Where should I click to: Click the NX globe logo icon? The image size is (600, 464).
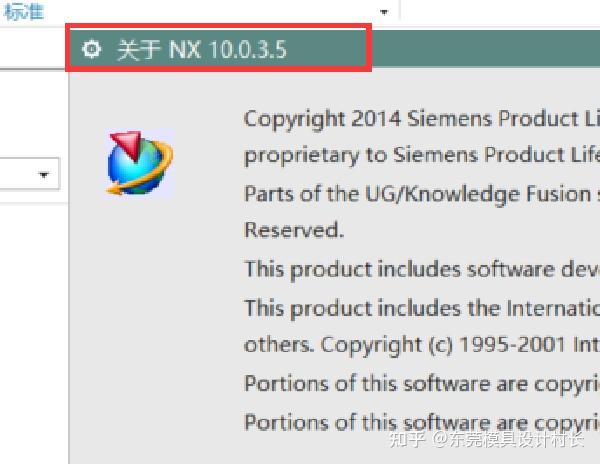point(139,162)
